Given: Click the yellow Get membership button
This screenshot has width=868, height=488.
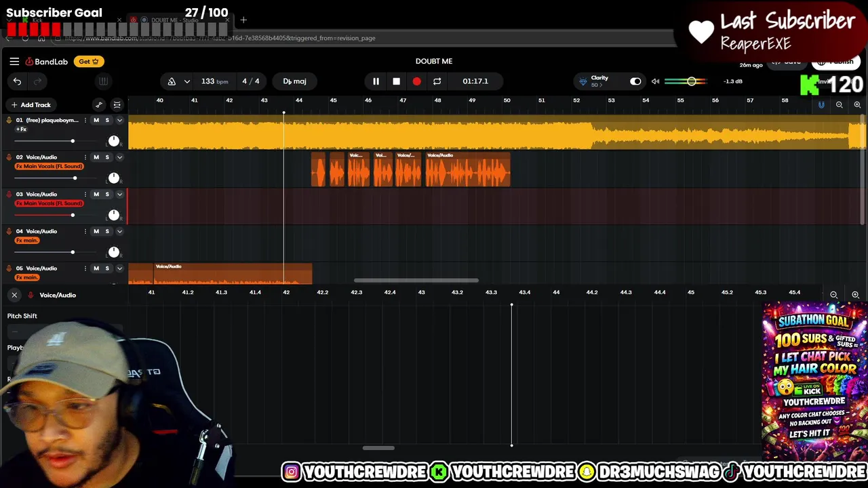Looking at the screenshot, I should (89, 62).
